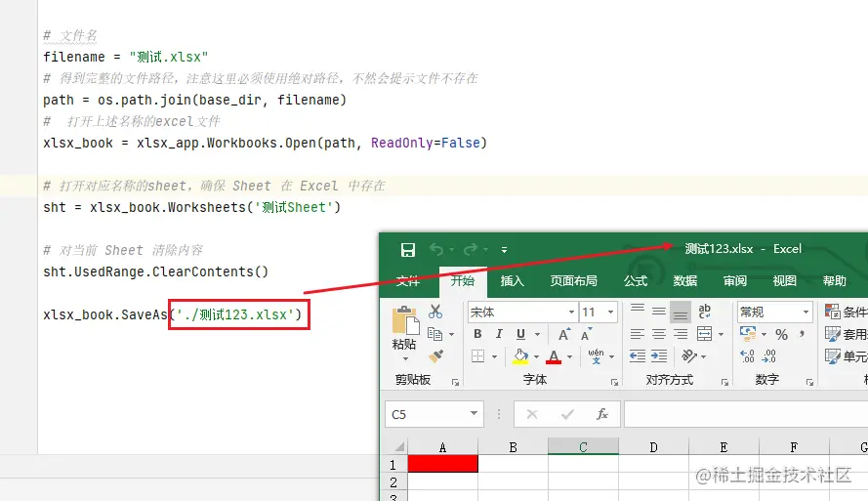The image size is (868, 501).
Task: Switch to the 审阅 (Review) tab
Action: tap(735, 280)
